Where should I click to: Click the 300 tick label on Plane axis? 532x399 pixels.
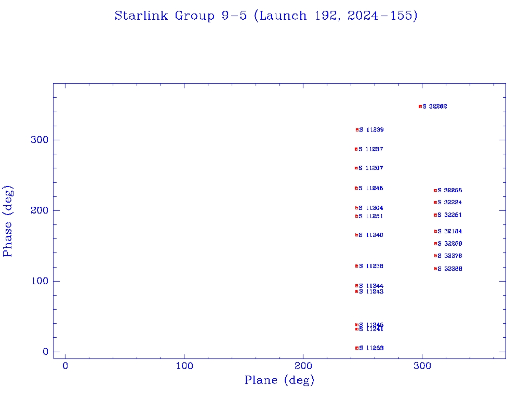tap(422, 366)
